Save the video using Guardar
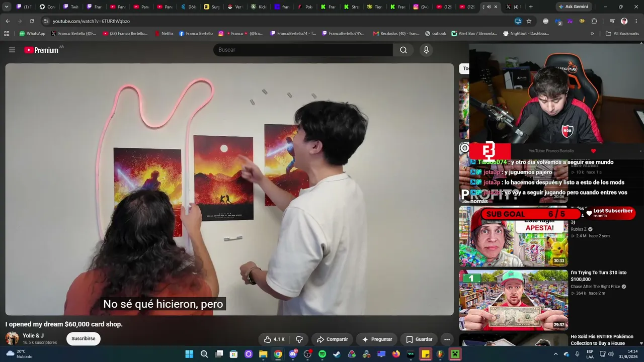 [419, 339]
